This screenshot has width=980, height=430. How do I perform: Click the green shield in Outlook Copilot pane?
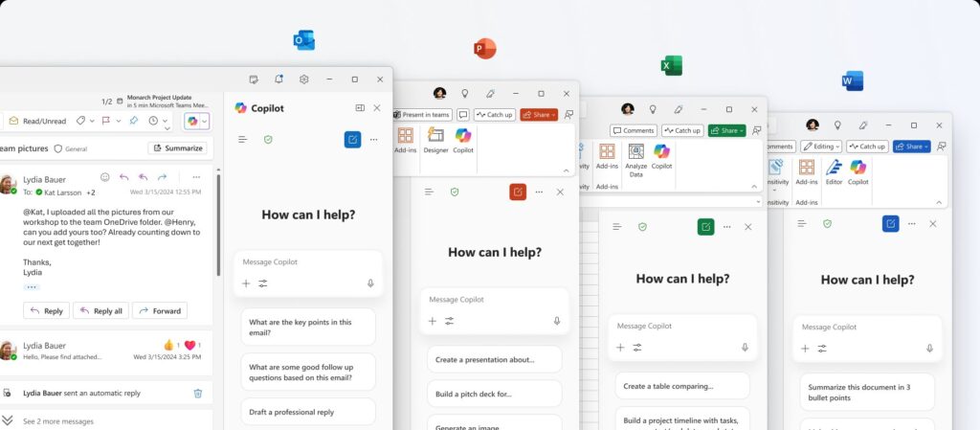pyautogui.click(x=268, y=140)
